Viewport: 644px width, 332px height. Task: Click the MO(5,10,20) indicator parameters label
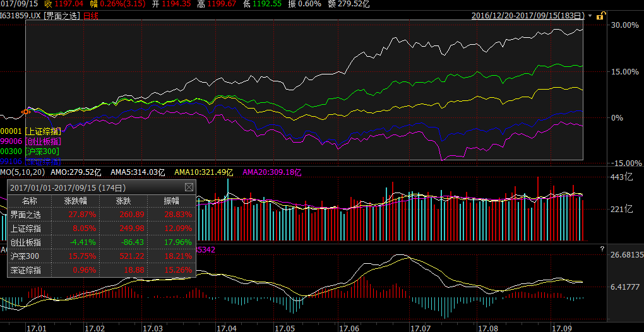(x=22, y=172)
